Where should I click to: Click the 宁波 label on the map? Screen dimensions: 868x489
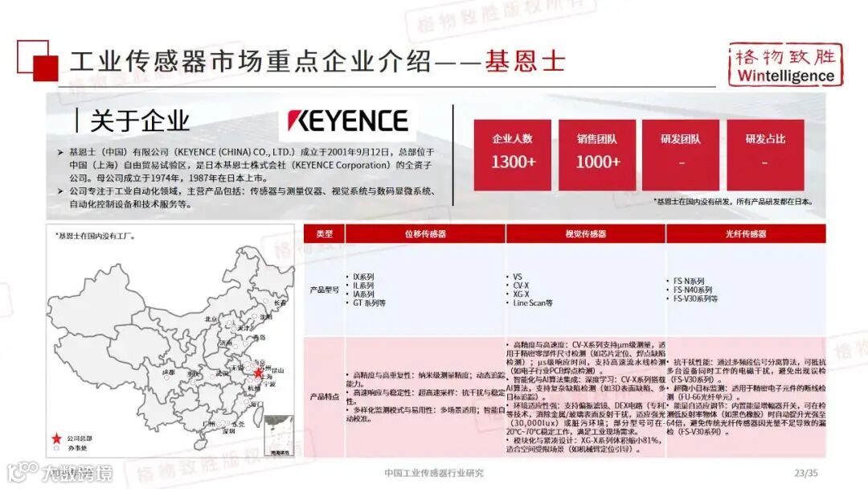click(269, 383)
